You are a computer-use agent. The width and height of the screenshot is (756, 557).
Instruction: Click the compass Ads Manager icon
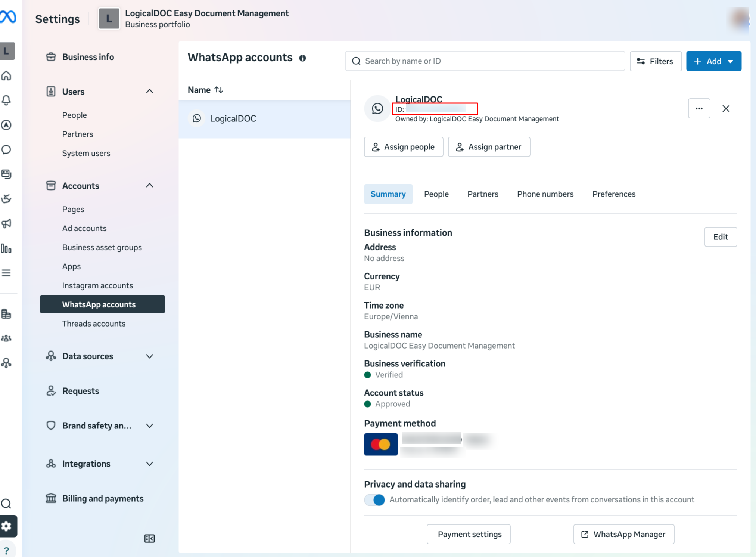coord(7,125)
